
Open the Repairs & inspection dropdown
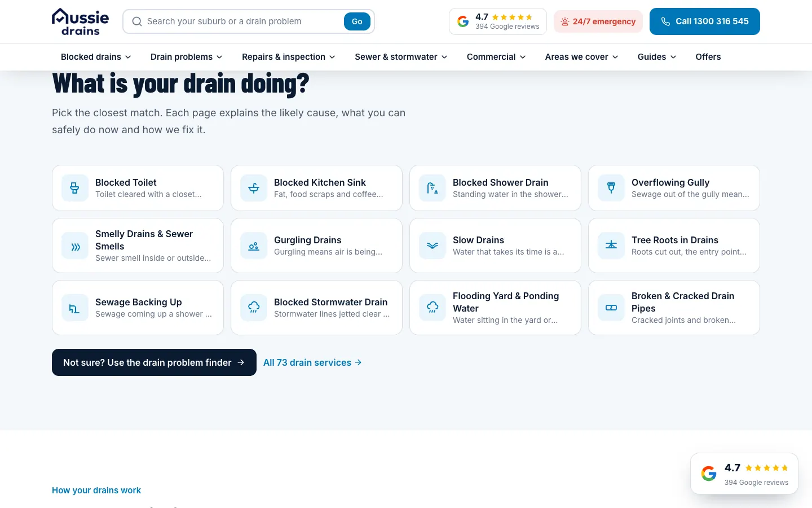tap(289, 57)
